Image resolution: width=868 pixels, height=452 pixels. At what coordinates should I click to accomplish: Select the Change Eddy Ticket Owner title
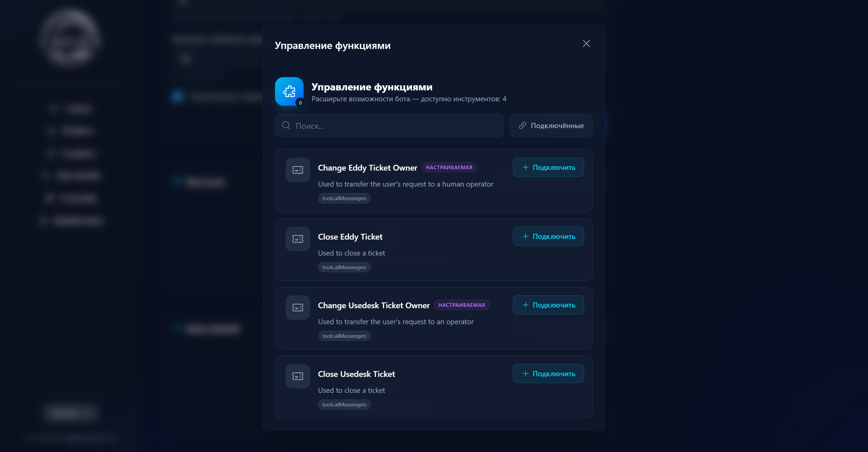click(x=367, y=168)
